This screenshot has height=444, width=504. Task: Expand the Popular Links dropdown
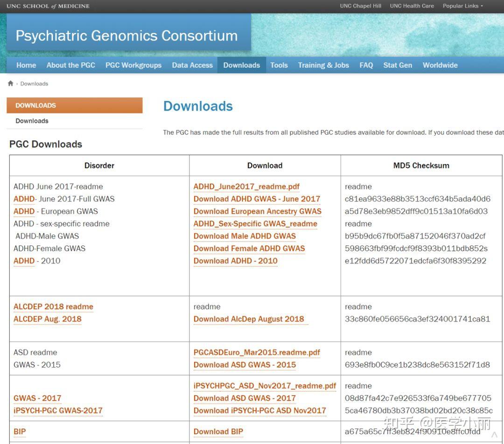pos(462,6)
